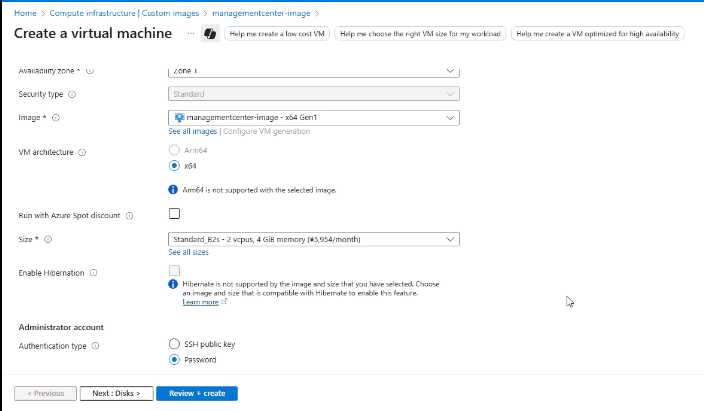Toggle the Enable Hibernation checkbox
This screenshot has height=411, width=704.
[x=174, y=270]
